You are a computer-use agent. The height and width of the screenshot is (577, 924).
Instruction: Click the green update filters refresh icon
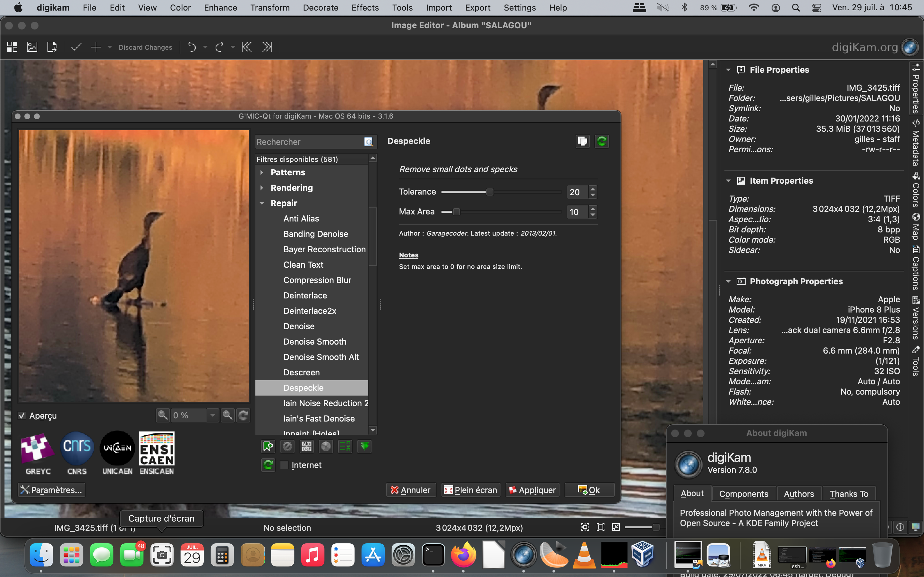(268, 465)
